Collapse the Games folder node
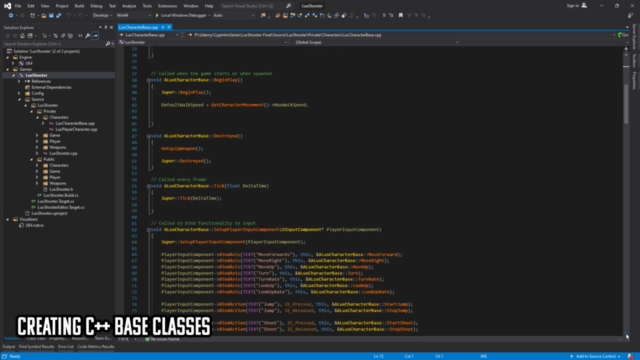 (8, 69)
